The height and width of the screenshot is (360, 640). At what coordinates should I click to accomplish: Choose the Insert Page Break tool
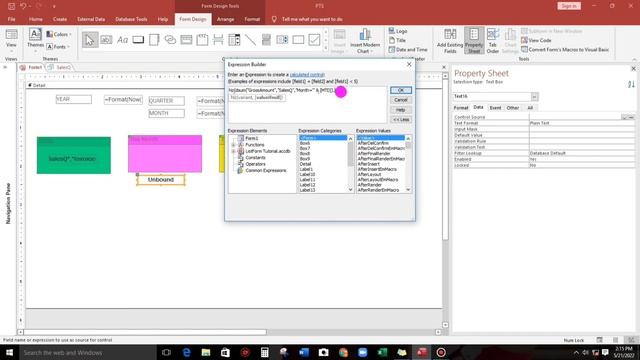point(218,40)
